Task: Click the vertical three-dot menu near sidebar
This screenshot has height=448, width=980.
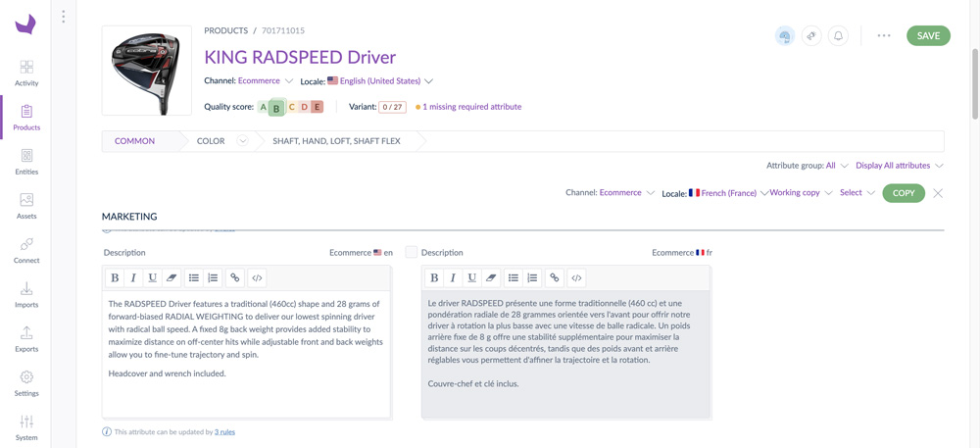Action: [x=63, y=17]
